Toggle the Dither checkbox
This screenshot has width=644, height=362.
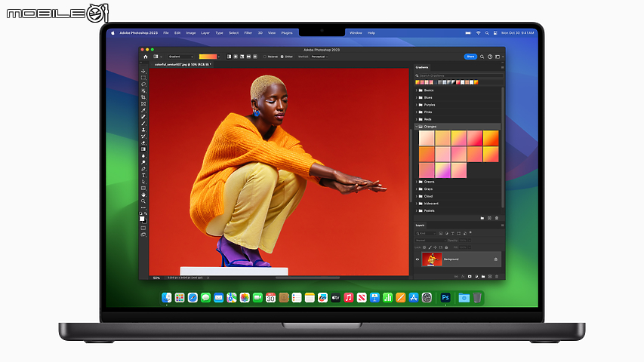[282, 57]
